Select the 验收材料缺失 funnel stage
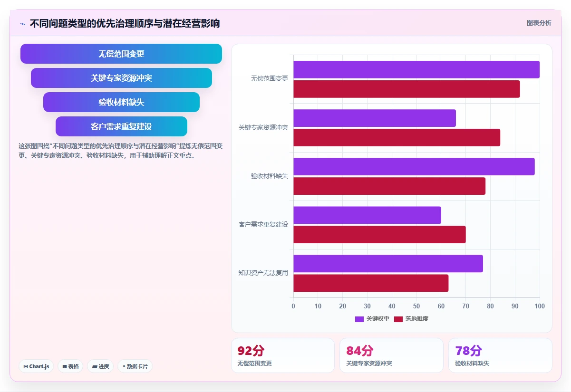Viewport: 571px width, 392px height. pyautogui.click(x=121, y=102)
